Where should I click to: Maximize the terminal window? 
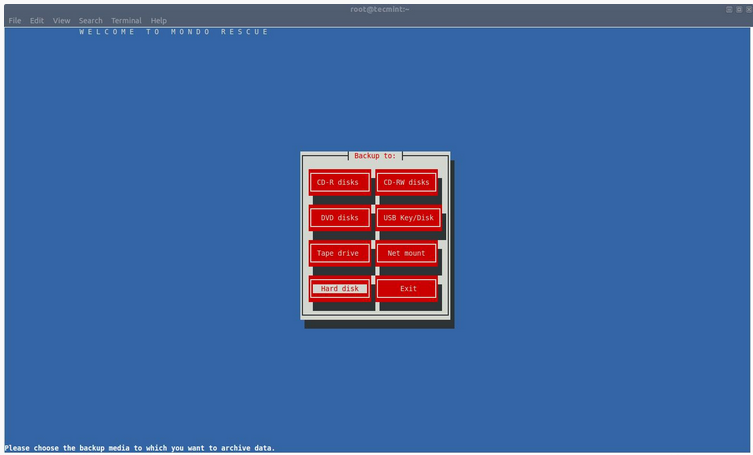[739, 10]
